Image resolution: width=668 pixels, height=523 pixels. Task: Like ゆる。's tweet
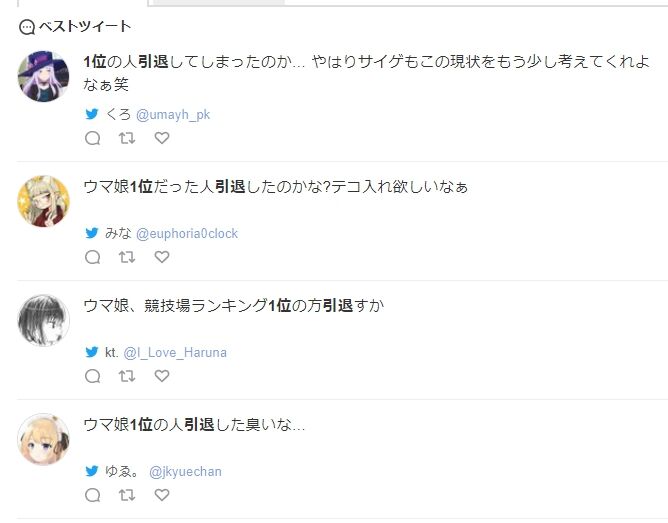click(x=162, y=495)
